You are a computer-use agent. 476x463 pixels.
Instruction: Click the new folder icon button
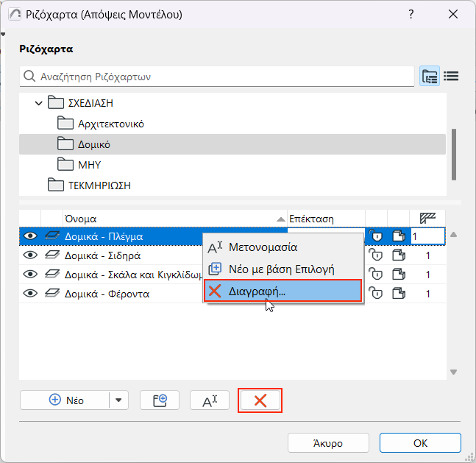(x=160, y=400)
